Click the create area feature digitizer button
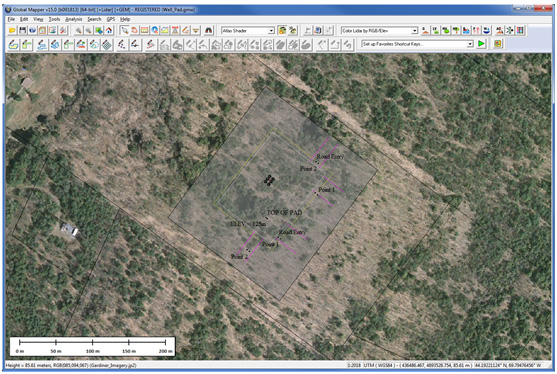The height and width of the screenshot is (374, 557). point(13,44)
